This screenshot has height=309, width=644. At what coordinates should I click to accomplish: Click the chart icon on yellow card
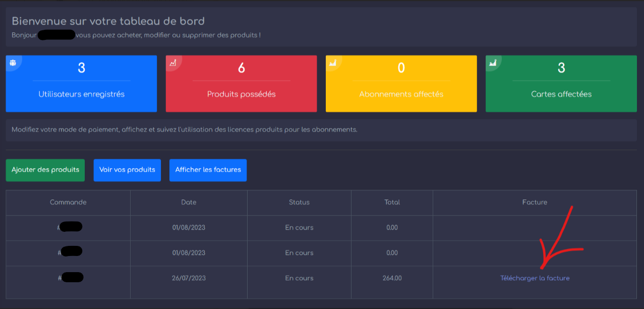332,63
